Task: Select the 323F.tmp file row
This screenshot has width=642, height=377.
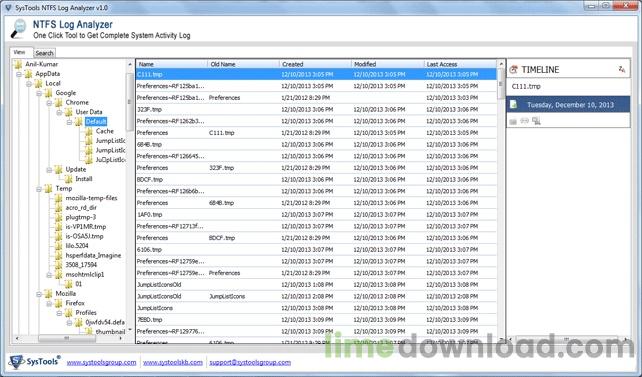Action: [x=316, y=109]
